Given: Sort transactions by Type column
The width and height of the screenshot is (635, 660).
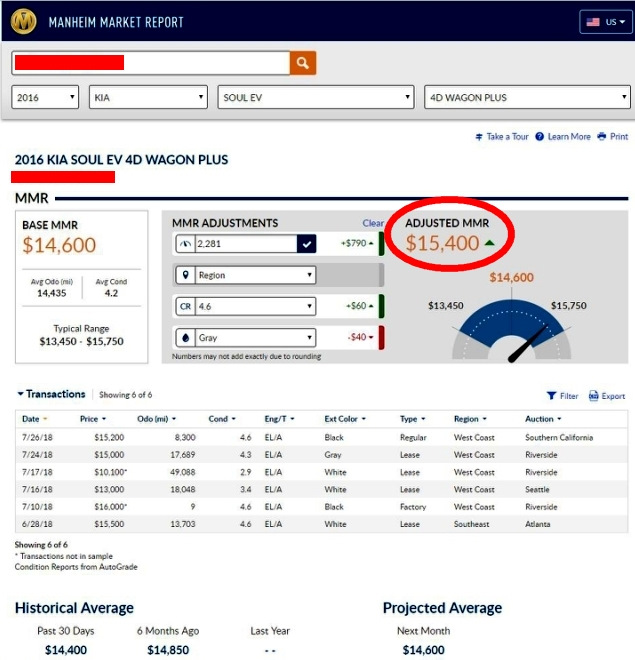Looking at the screenshot, I should coord(412,419).
